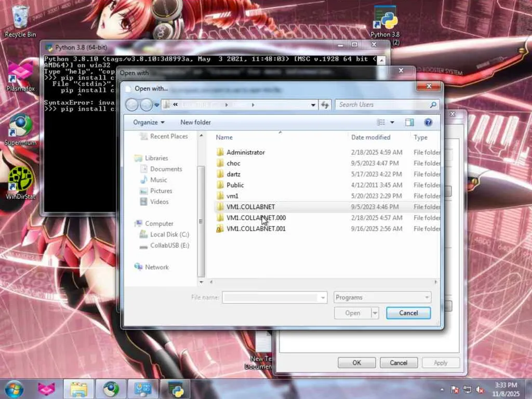532x399 pixels.
Task: Click the Search Users input field
Action: tap(383, 105)
